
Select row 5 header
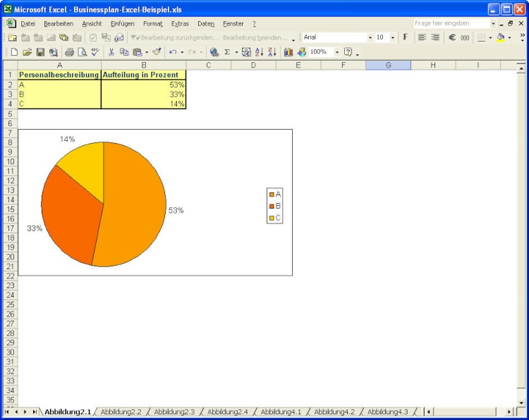[x=10, y=114]
